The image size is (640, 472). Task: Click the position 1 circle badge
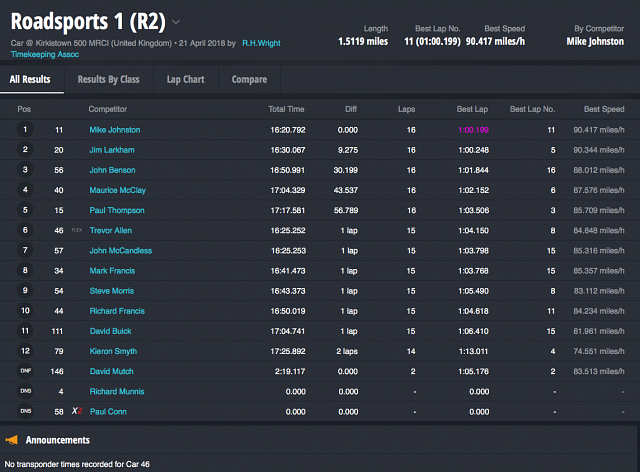tap(25, 130)
